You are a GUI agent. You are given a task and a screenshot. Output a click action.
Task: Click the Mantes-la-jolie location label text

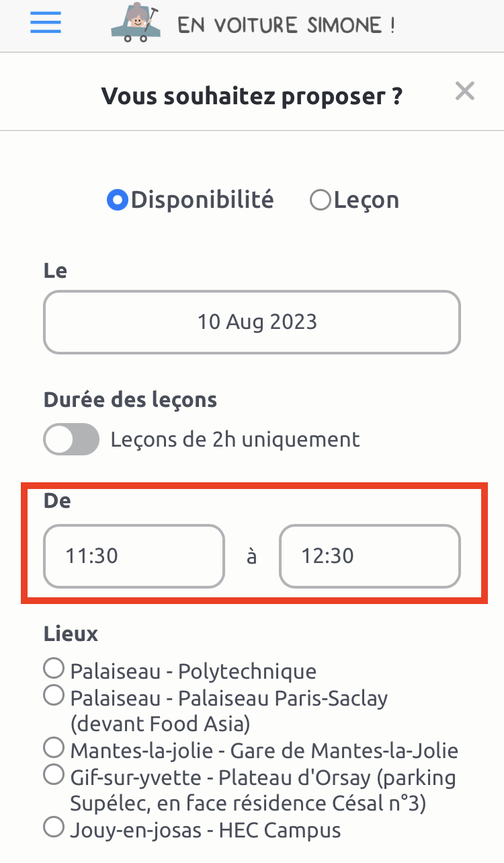pos(264,750)
